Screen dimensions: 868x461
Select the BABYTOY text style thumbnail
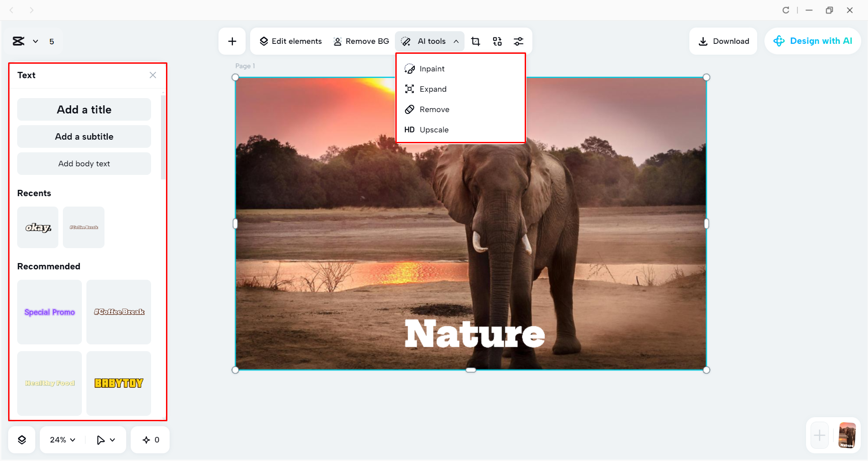coord(118,383)
